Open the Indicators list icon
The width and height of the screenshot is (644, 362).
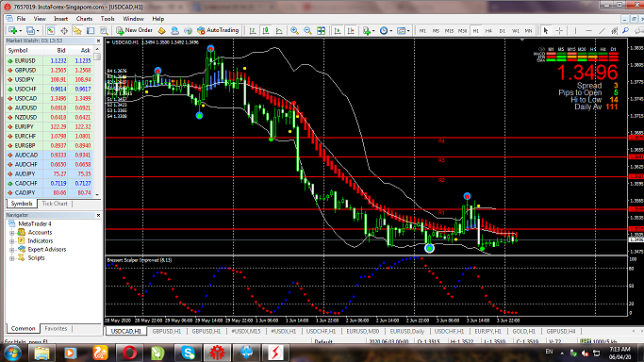(367, 31)
